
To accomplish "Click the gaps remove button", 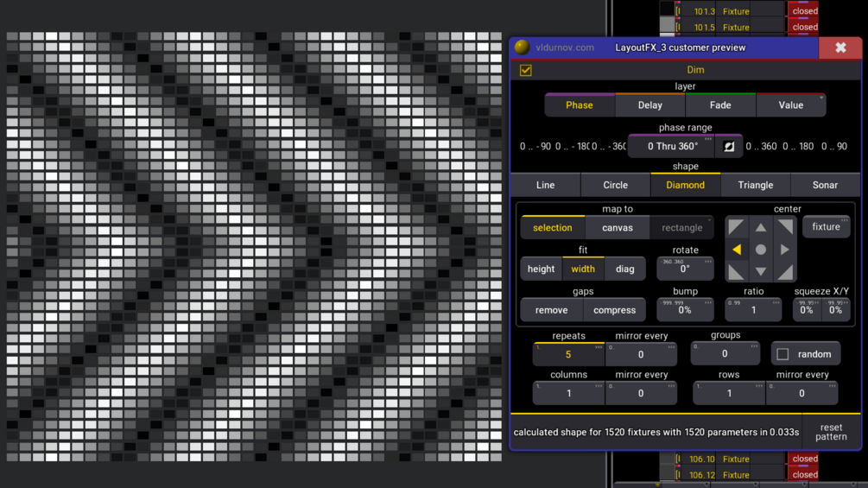I will tap(551, 310).
